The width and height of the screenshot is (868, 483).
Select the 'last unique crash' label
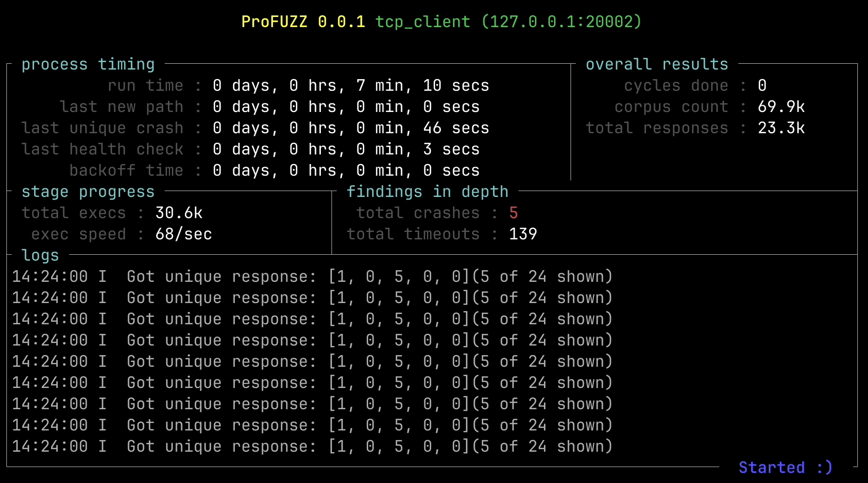103,128
